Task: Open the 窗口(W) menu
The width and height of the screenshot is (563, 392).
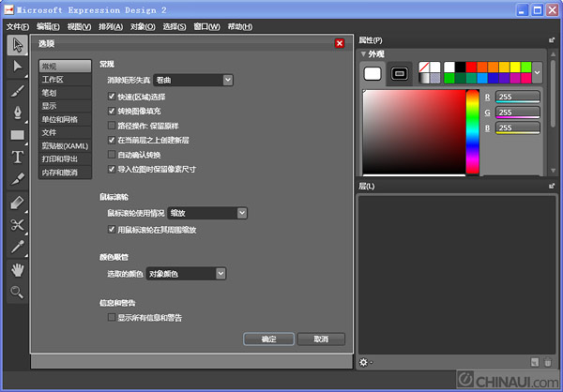Action: [x=206, y=26]
